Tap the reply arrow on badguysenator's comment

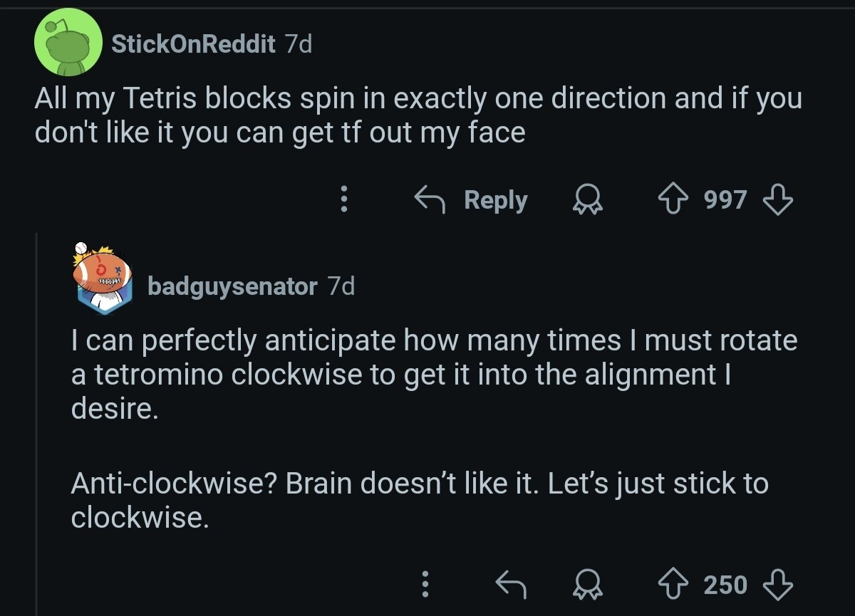(x=510, y=585)
